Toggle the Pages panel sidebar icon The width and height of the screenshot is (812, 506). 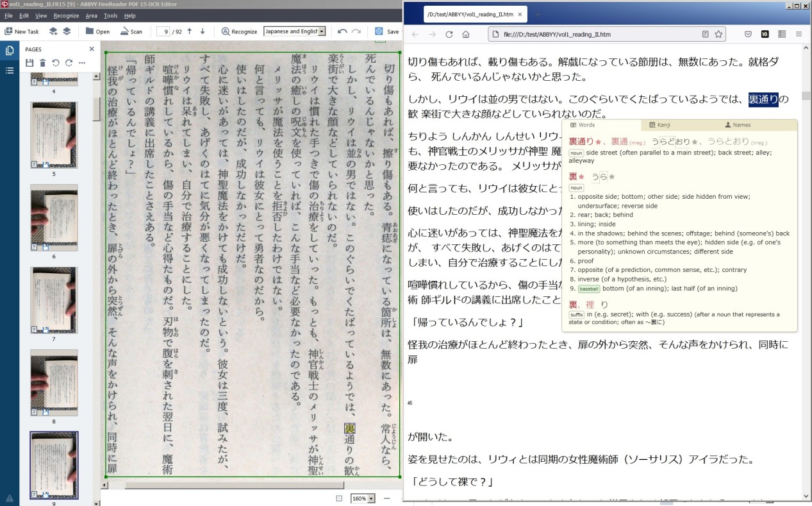(x=10, y=51)
